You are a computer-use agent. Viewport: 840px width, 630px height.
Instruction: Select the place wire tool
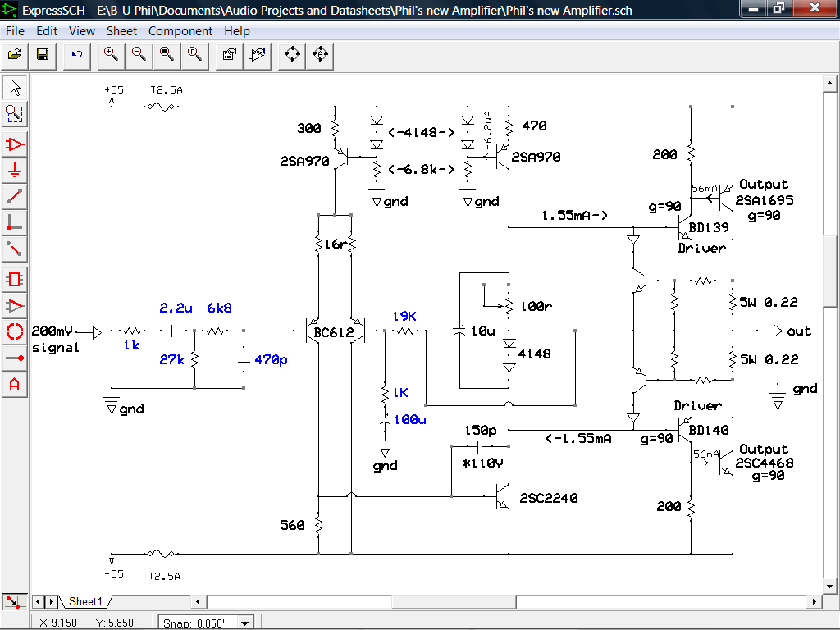[x=15, y=197]
